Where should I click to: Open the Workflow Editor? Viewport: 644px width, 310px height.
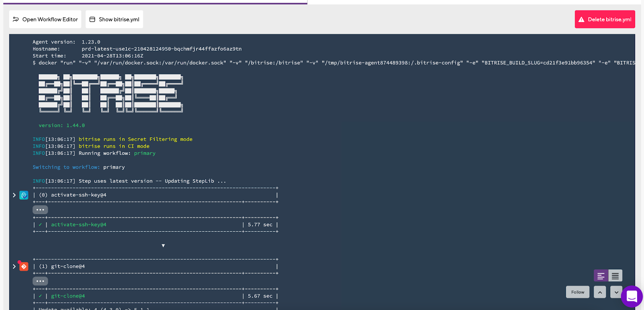45,19
